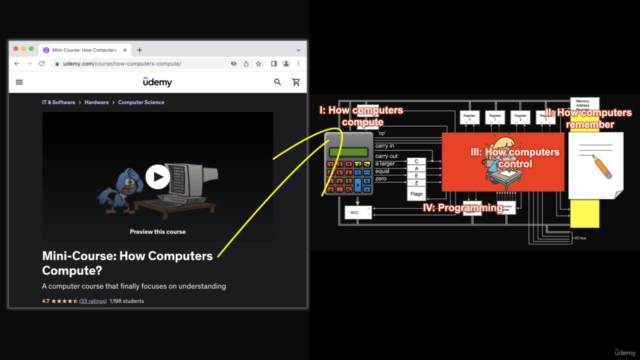640x360 pixels.
Task: Click the red How computers control panel
Action: [x=503, y=162]
